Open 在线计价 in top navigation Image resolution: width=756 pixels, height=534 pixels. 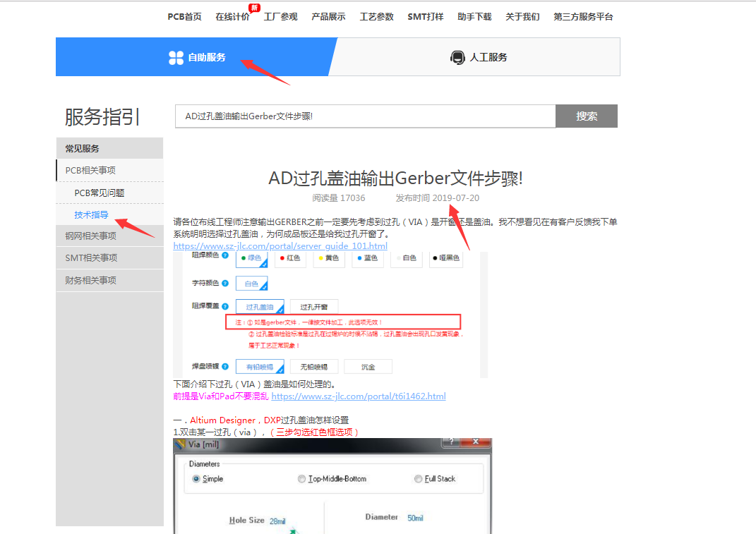coord(232,17)
